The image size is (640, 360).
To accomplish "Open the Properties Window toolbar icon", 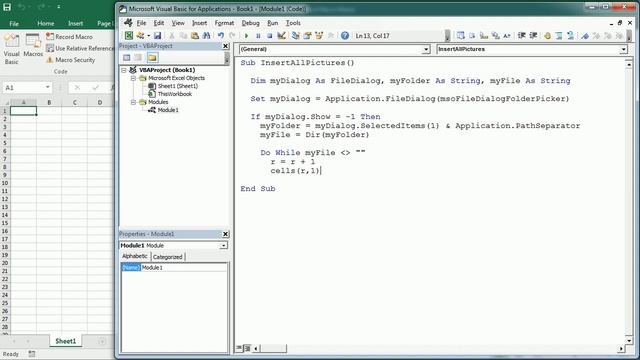I will 307,36.
